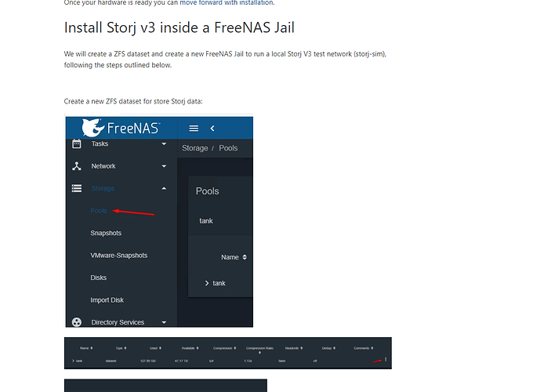533x392 pixels.
Task: Select Pools in the Storage submenu
Action: [x=99, y=211]
